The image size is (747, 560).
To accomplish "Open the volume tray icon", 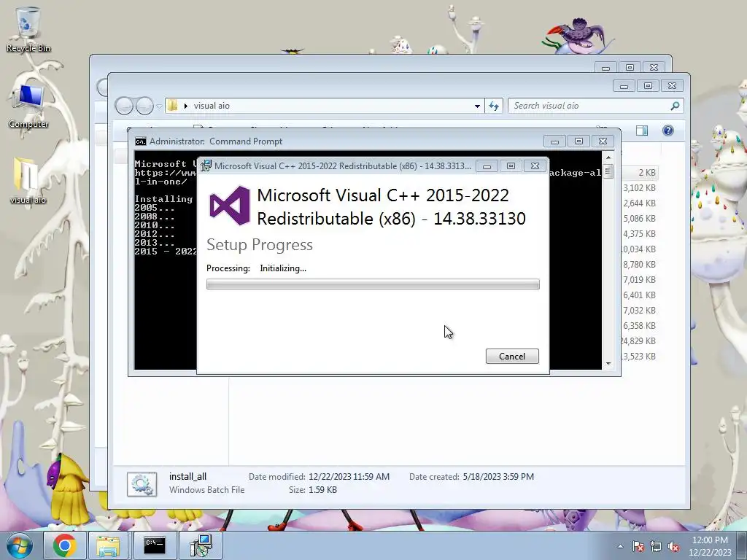I will click(x=673, y=546).
